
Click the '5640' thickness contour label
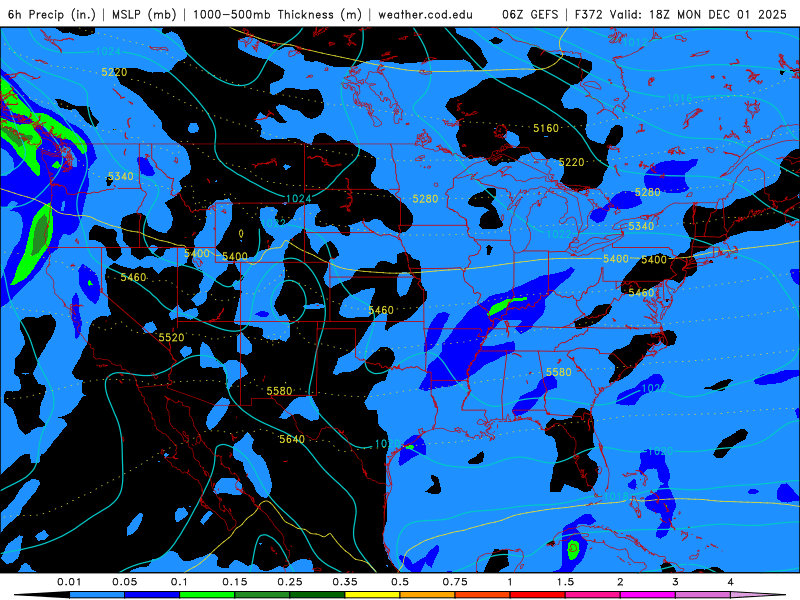(x=292, y=439)
